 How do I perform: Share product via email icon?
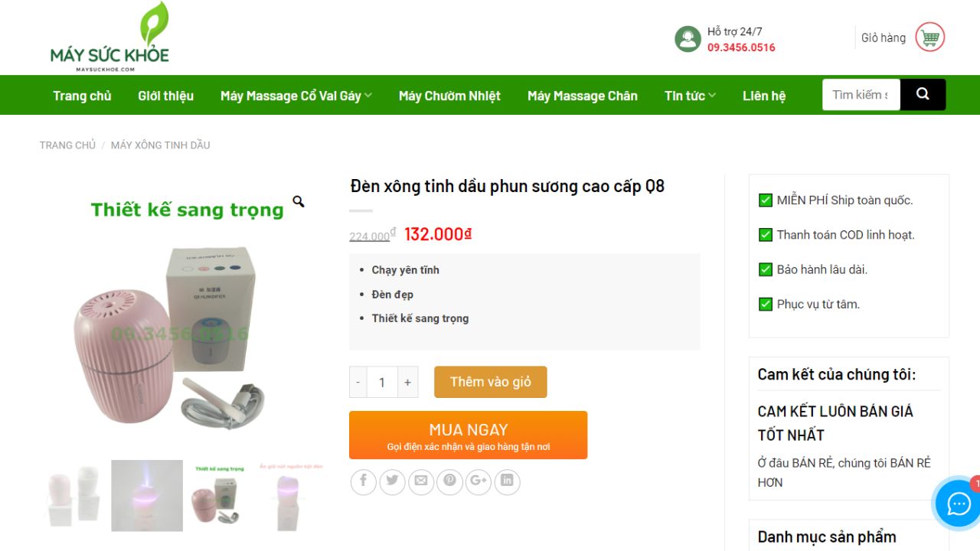click(420, 481)
